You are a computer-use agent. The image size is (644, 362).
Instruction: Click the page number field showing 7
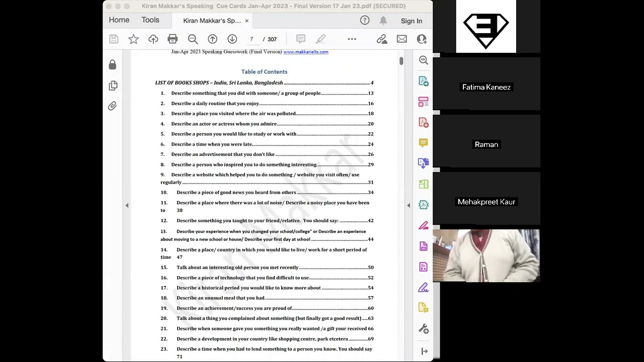(252, 39)
